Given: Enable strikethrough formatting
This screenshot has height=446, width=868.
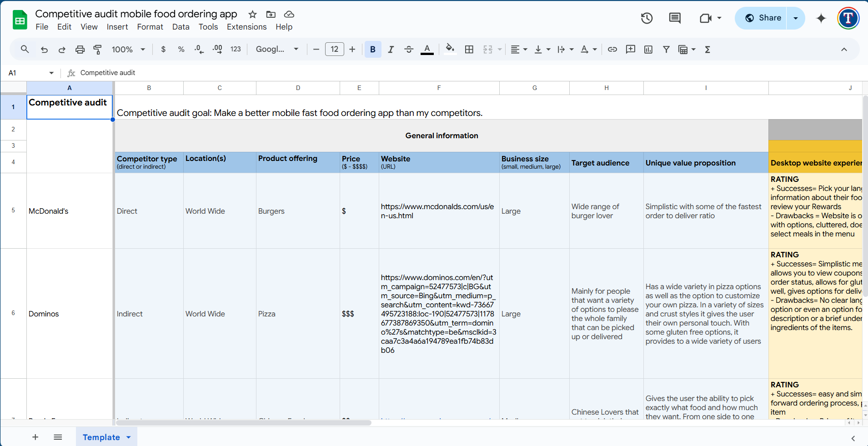Looking at the screenshot, I should pyautogui.click(x=409, y=49).
